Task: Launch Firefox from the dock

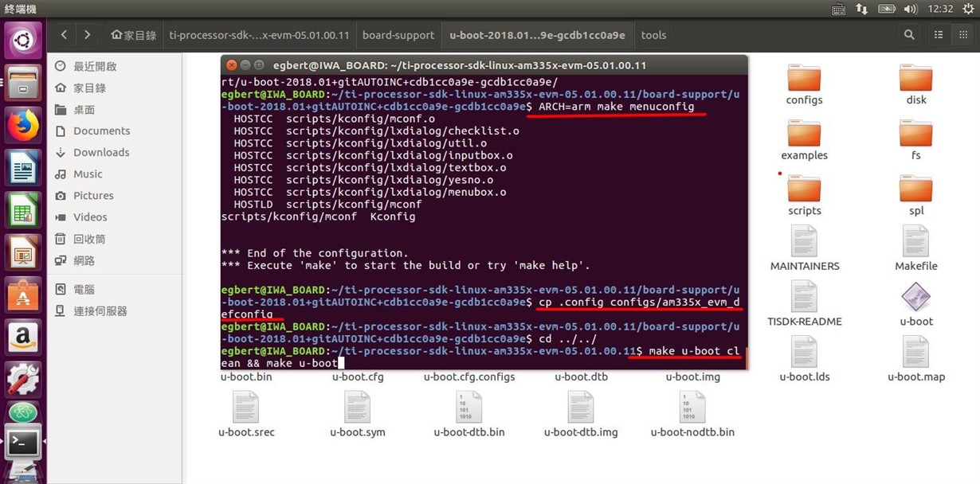Action: pos(23,125)
